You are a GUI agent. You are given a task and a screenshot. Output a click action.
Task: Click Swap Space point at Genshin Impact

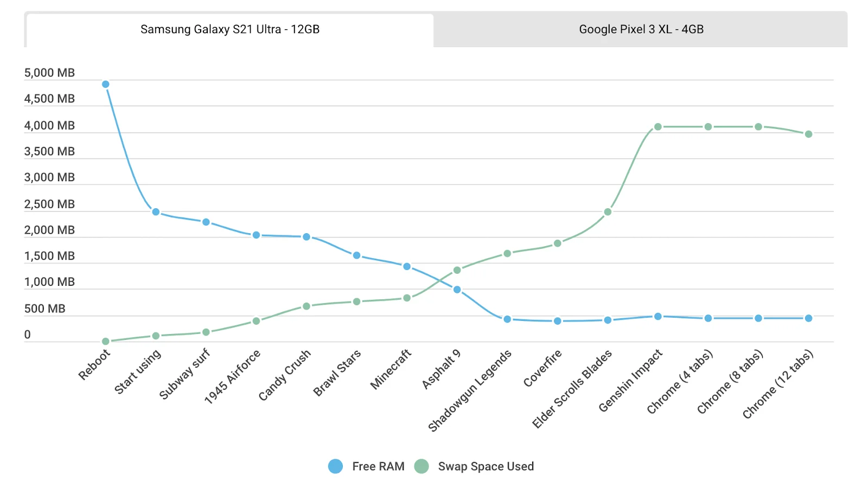(658, 127)
